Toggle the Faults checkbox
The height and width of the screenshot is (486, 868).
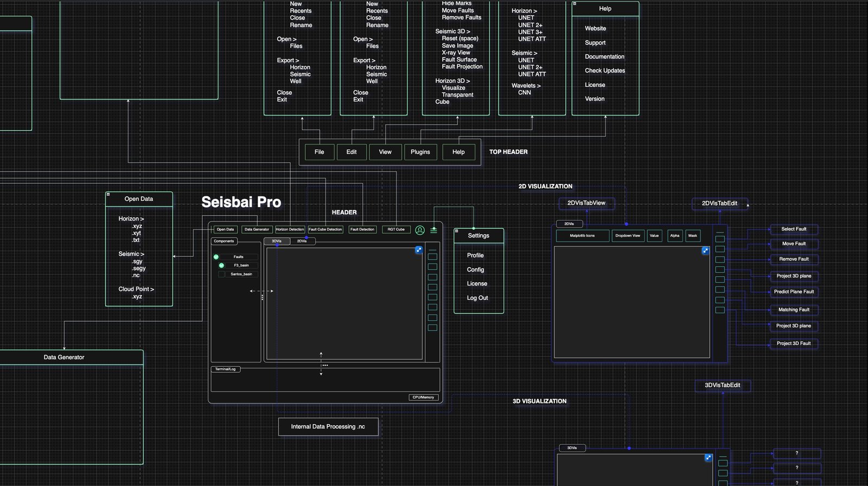[x=216, y=257]
